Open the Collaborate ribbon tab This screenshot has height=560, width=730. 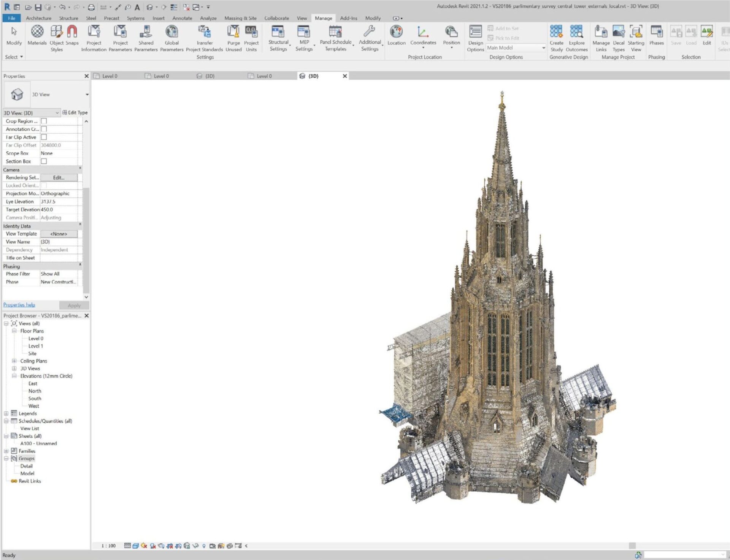276,18
